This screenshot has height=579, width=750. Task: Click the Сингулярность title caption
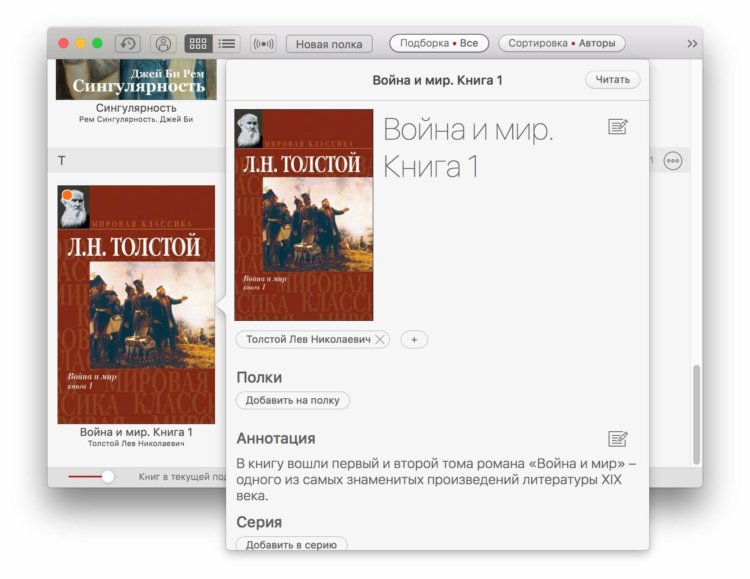pyautogui.click(x=136, y=108)
